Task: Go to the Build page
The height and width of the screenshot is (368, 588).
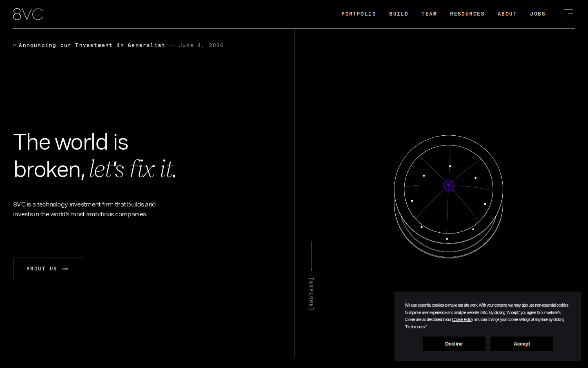Action: point(399,14)
